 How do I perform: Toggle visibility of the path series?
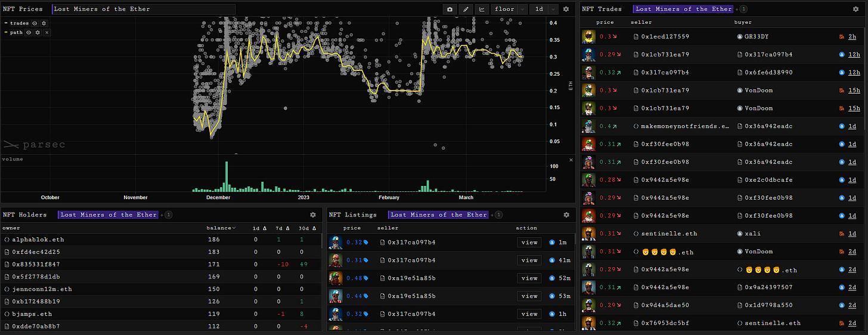click(x=29, y=32)
